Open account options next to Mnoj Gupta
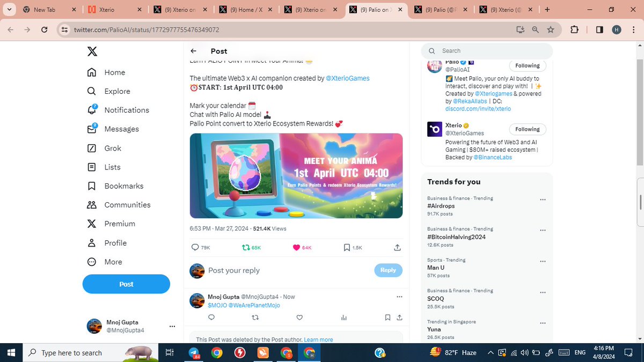This screenshot has width=644, height=362. click(172, 326)
